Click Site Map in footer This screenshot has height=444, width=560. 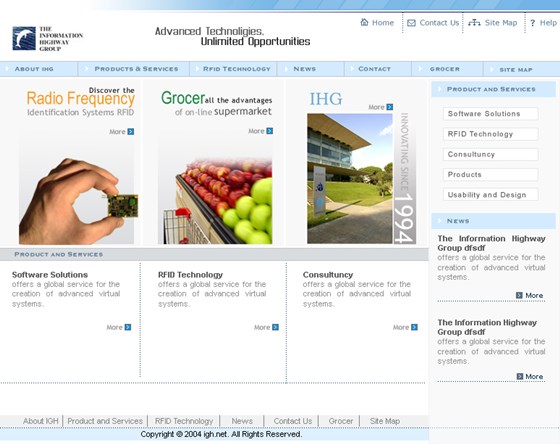click(x=385, y=421)
